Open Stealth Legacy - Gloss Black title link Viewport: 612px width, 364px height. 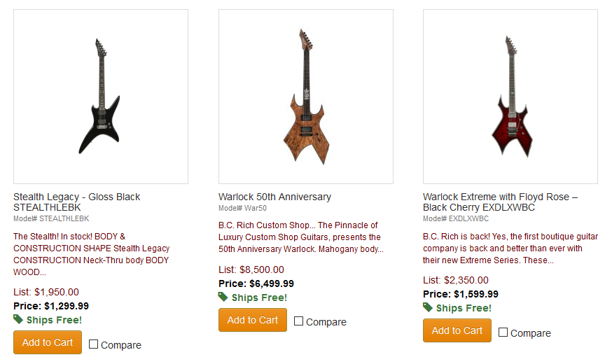(x=76, y=202)
